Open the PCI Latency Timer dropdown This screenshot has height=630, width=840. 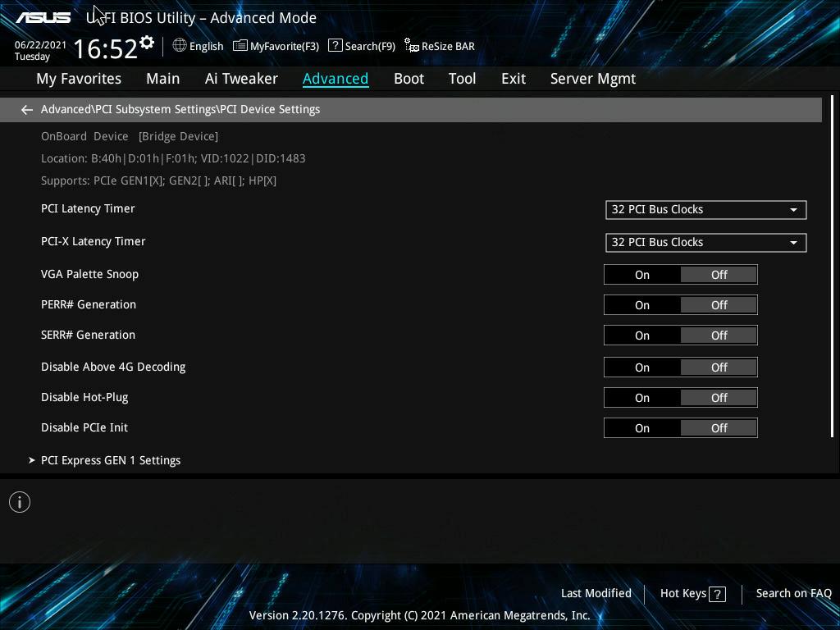[x=705, y=209]
